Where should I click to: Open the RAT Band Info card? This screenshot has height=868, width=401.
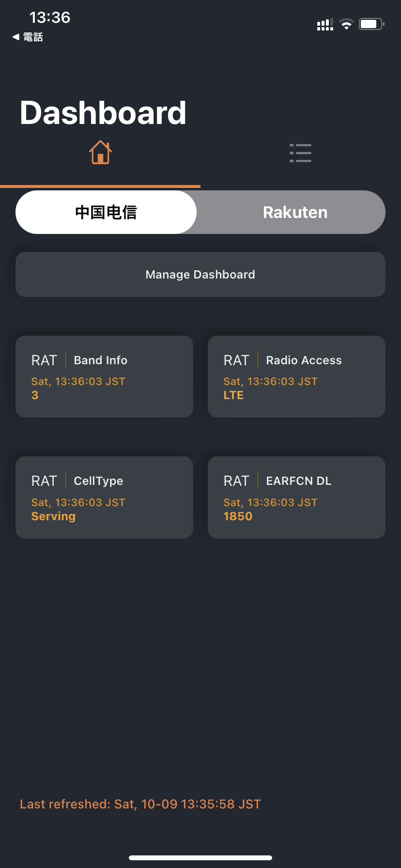pos(104,376)
